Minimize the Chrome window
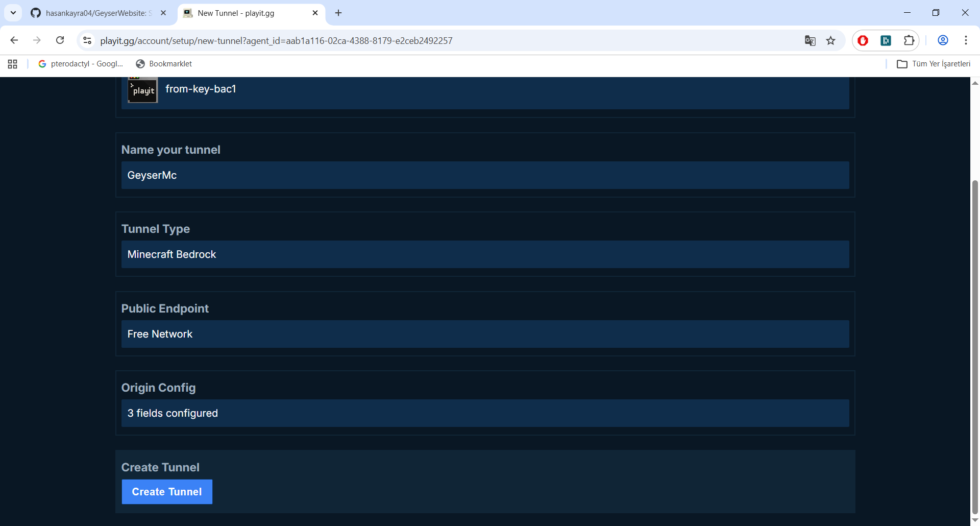This screenshot has width=980, height=526. [x=907, y=13]
